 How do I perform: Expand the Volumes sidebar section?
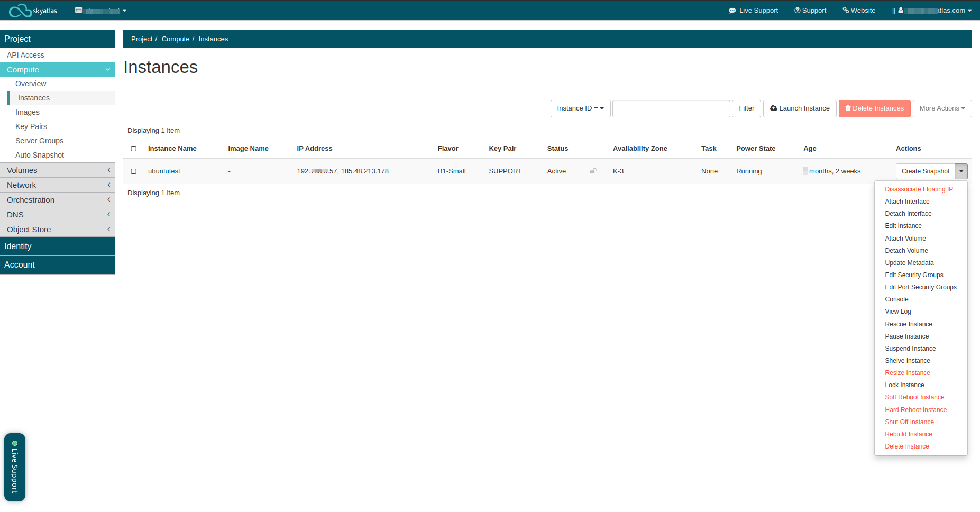[x=58, y=170]
